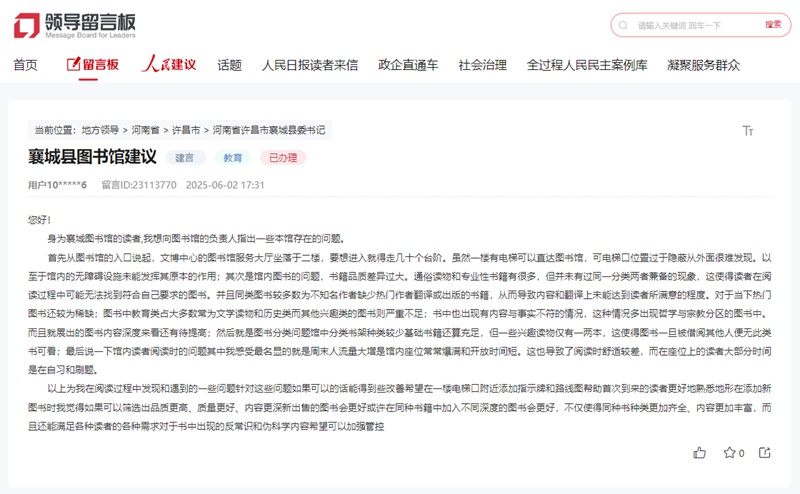Open the 凝聚服务群众 navigation item

click(704, 66)
